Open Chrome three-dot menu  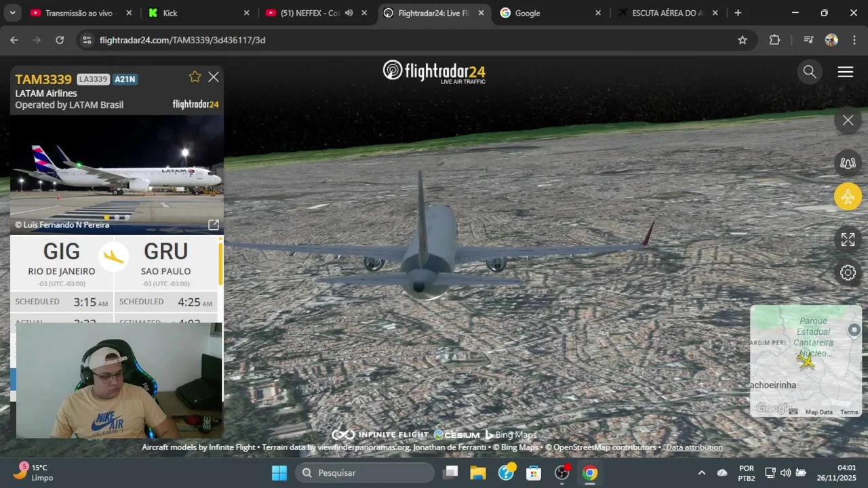pyautogui.click(x=854, y=40)
